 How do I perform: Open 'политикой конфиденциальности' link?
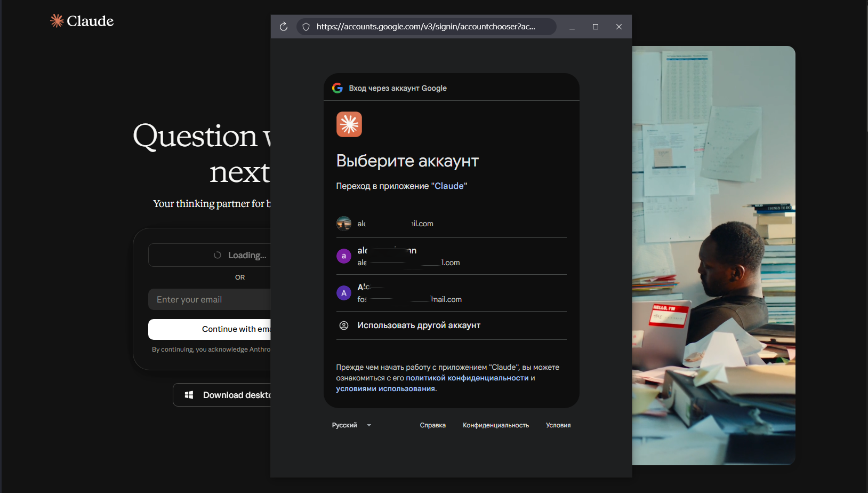pyautogui.click(x=468, y=378)
